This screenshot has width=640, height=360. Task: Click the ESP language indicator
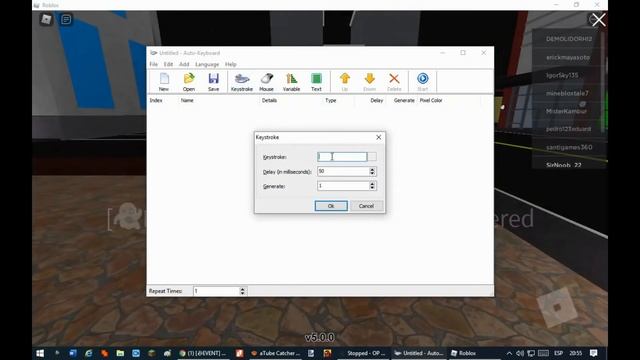pyautogui.click(x=558, y=353)
